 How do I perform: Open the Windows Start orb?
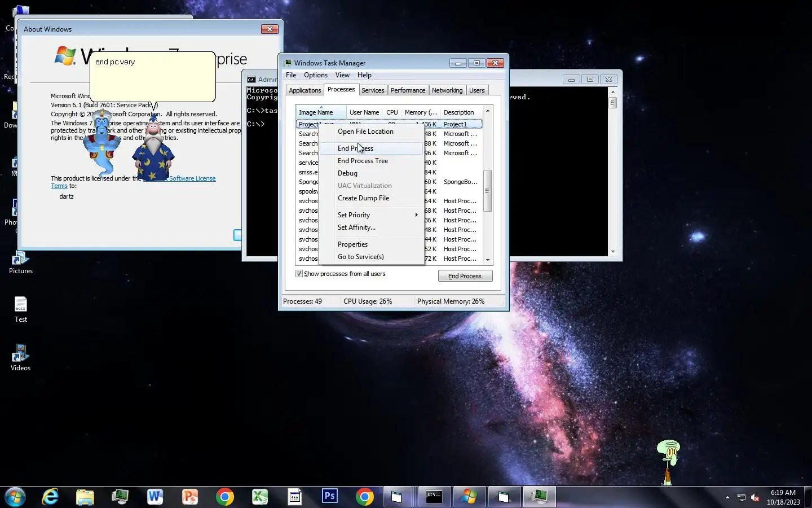(15, 497)
